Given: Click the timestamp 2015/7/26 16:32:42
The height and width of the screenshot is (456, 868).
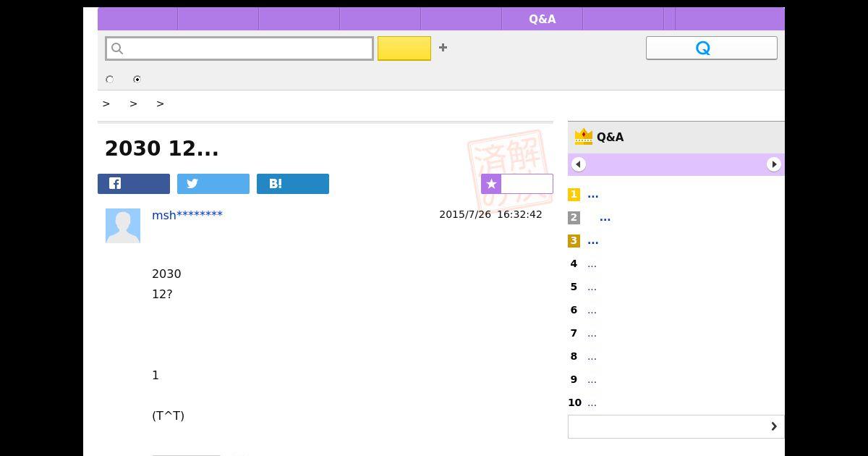Looking at the screenshot, I should pos(490,214).
